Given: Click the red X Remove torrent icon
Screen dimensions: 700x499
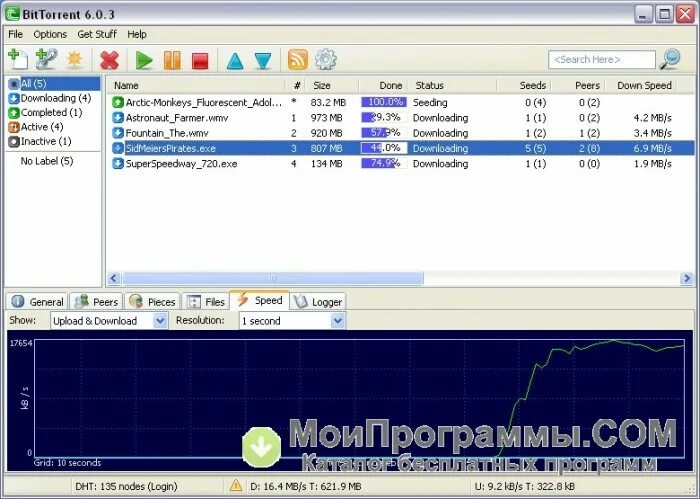Looking at the screenshot, I should click(x=109, y=60).
